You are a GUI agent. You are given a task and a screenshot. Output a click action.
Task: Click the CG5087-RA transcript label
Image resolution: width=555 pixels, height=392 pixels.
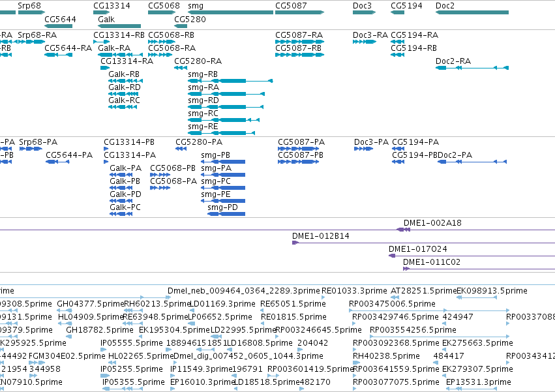point(299,35)
